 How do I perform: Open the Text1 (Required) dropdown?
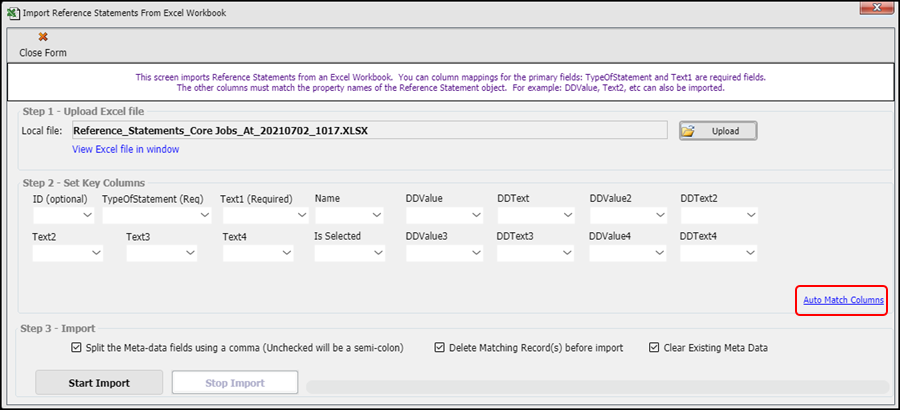click(263, 215)
